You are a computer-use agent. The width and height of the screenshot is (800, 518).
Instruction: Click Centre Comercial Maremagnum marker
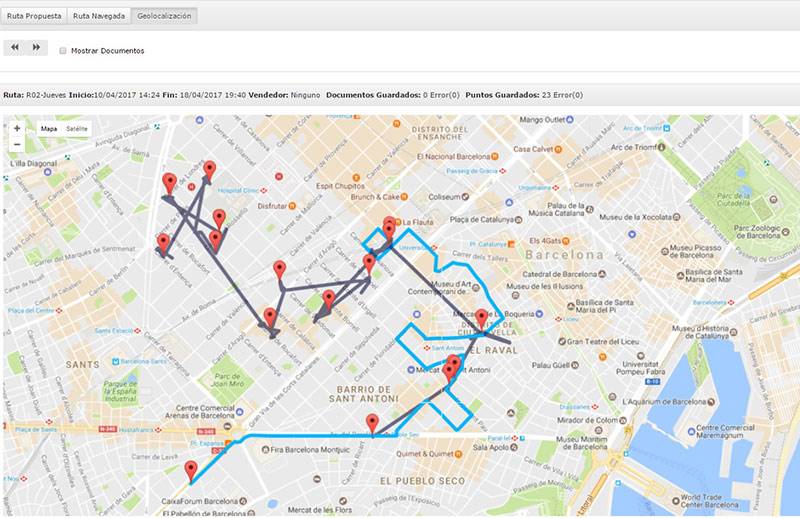[691, 432]
